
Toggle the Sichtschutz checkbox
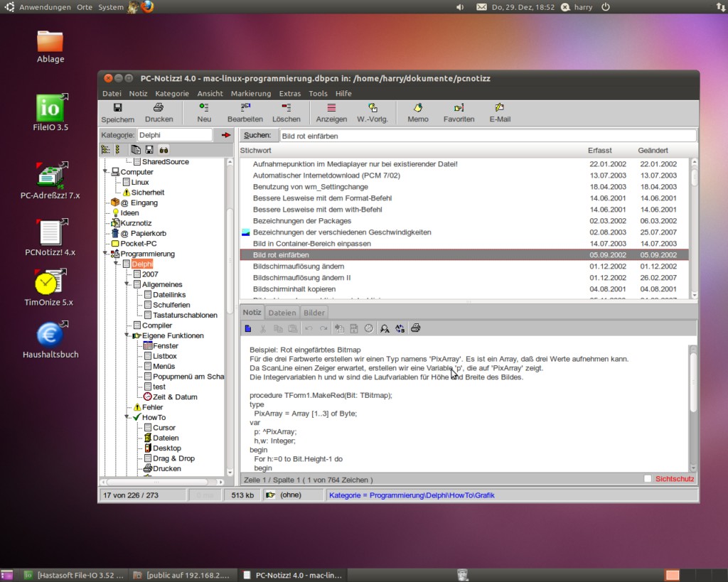648,479
